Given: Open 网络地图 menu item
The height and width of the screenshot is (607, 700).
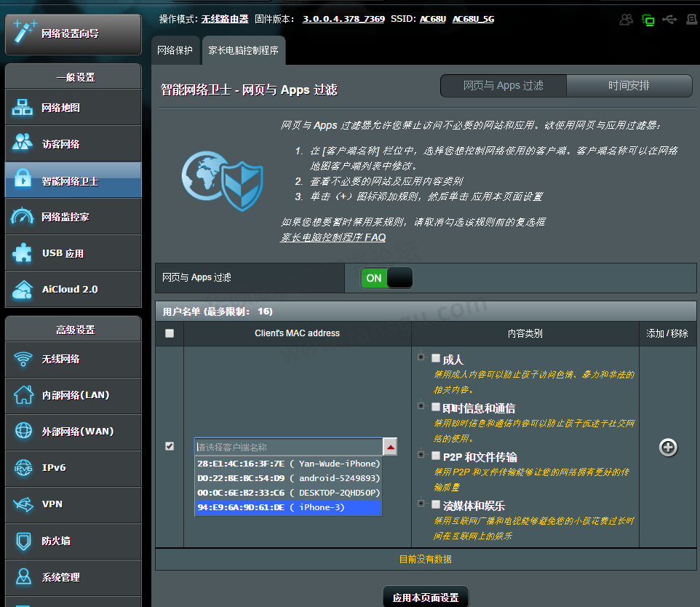Looking at the screenshot, I should coord(73,108).
